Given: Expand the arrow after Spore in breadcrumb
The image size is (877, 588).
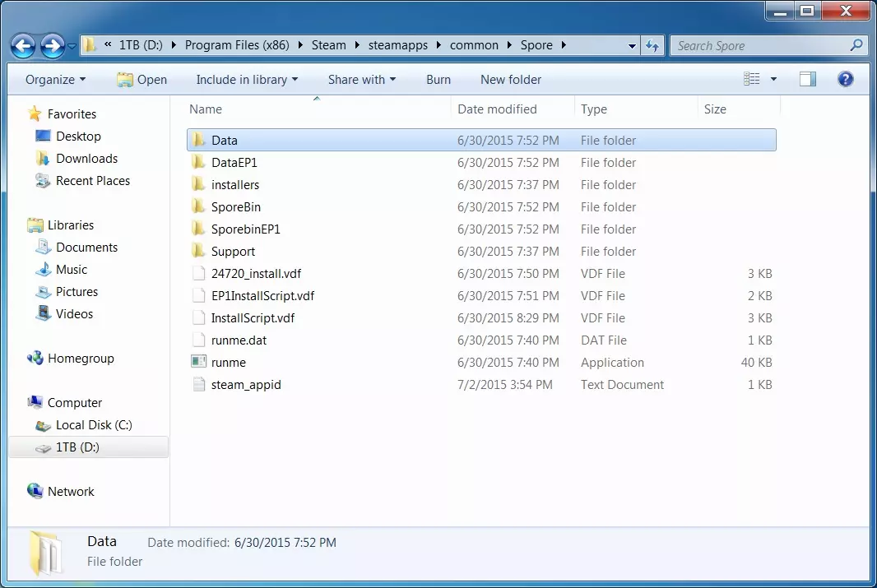Looking at the screenshot, I should (564, 45).
